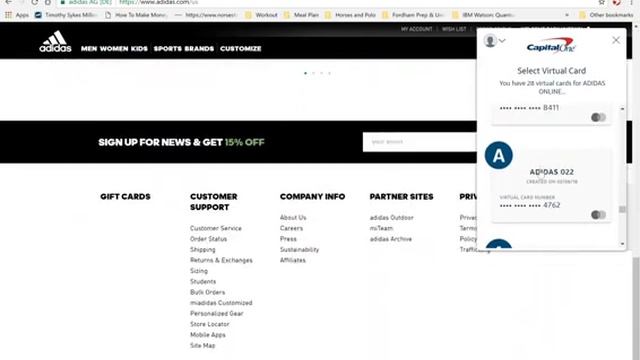640x360 pixels.
Task: Open Returns & Exchanges
Action: tap(221, 260)
